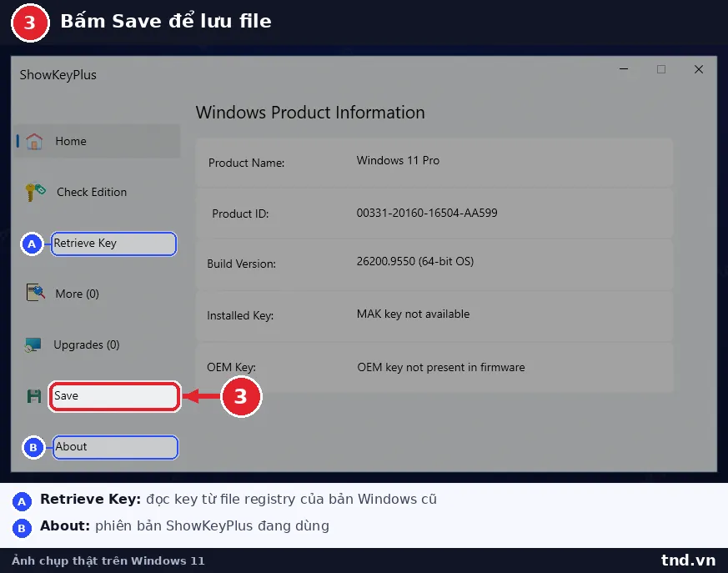Viewport: 728px width, 573px height.
Task: Click the Upgrades monitor icon
Action: (x=33, y=344)
